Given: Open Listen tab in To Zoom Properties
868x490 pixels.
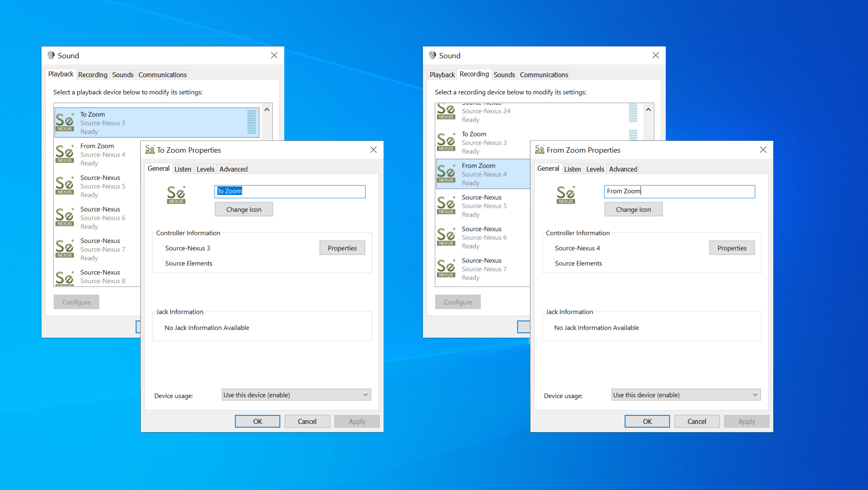Looking at the screenshot, I should [x=183, y=169].
